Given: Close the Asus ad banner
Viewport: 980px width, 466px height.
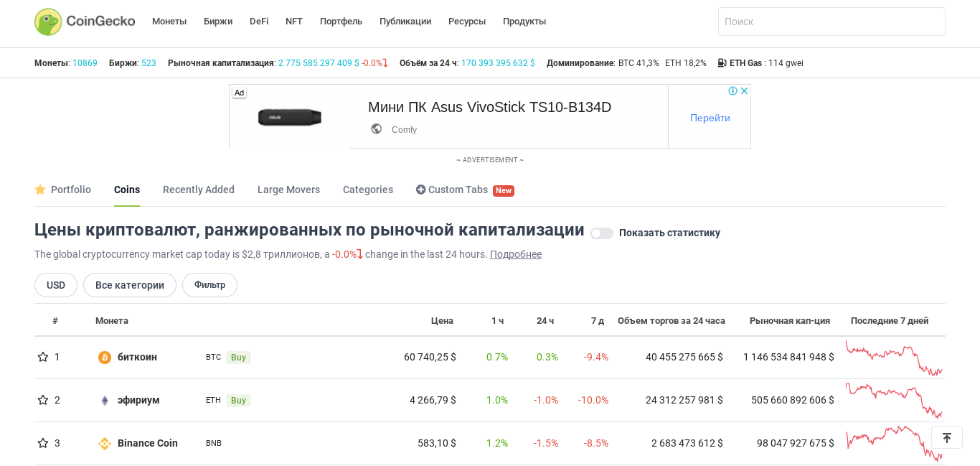Looking at the screenshot, I should 745,90.
